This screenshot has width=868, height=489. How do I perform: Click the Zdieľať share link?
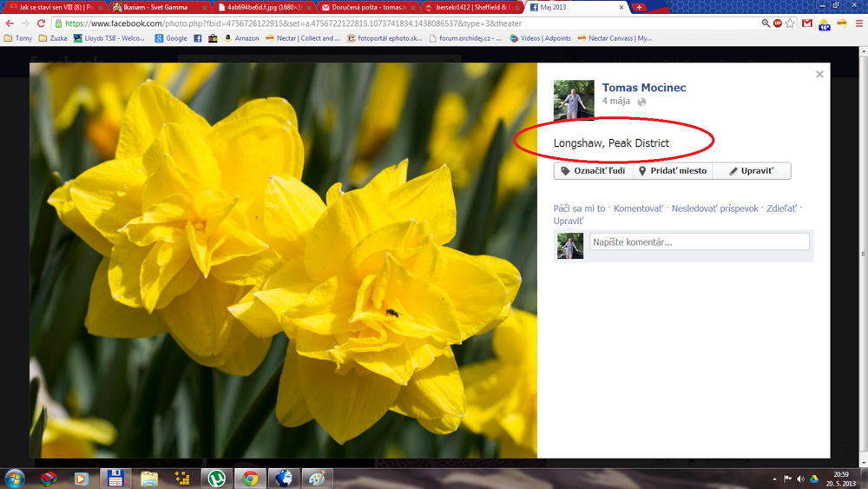tap(781, 208)
